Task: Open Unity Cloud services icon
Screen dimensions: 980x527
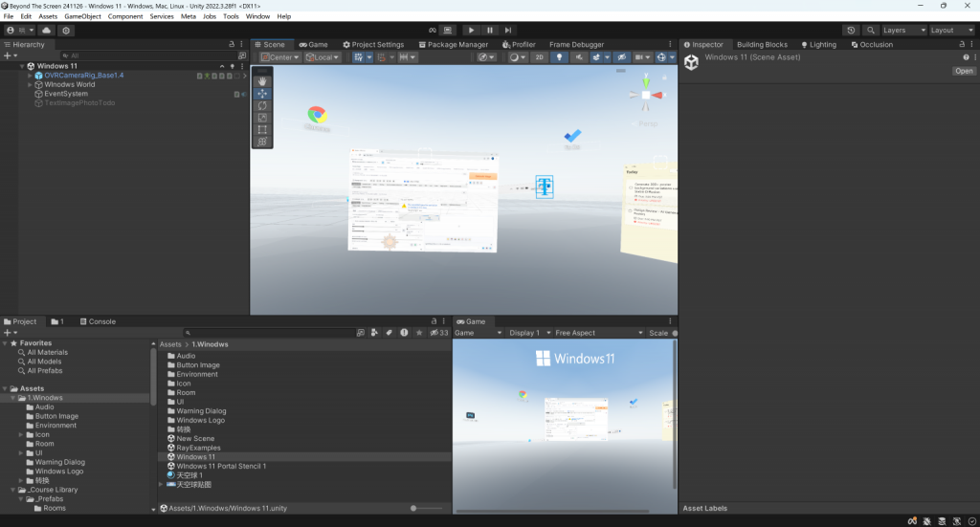Action: tap(46, 30)
